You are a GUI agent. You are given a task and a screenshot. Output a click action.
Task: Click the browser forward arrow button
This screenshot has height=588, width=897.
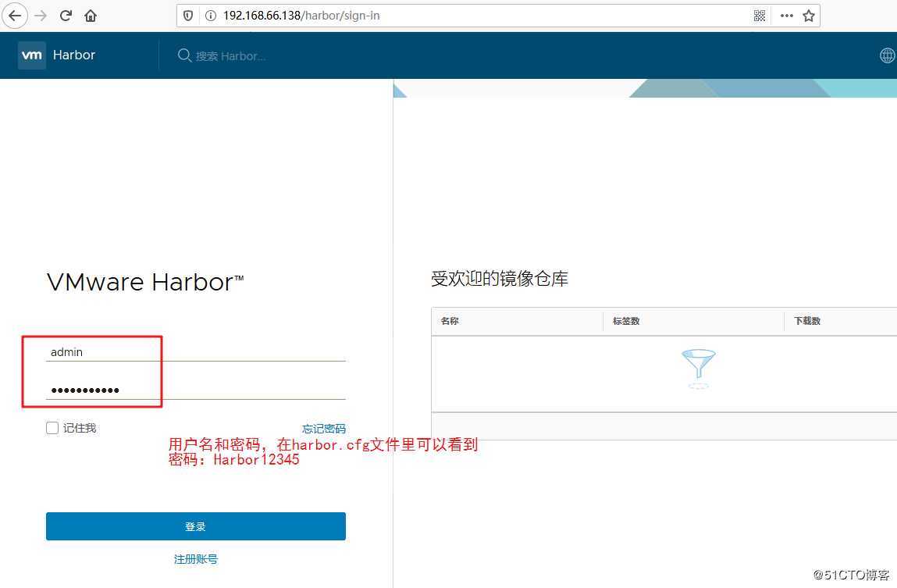point(41,16)
